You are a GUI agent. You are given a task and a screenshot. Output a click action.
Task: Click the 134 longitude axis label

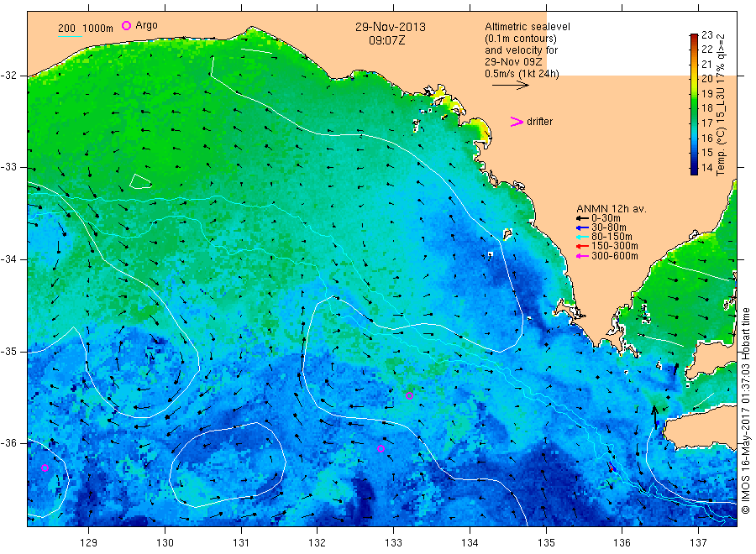point(470,542)
